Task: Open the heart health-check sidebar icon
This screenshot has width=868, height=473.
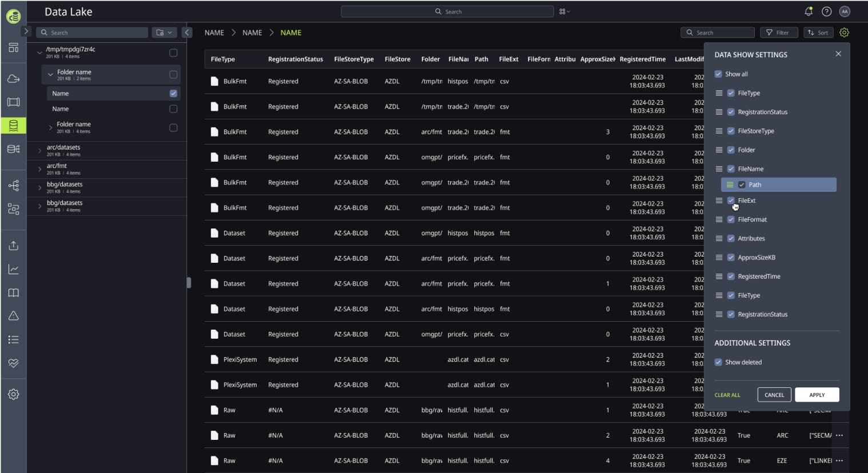Action: click(14, 363)
